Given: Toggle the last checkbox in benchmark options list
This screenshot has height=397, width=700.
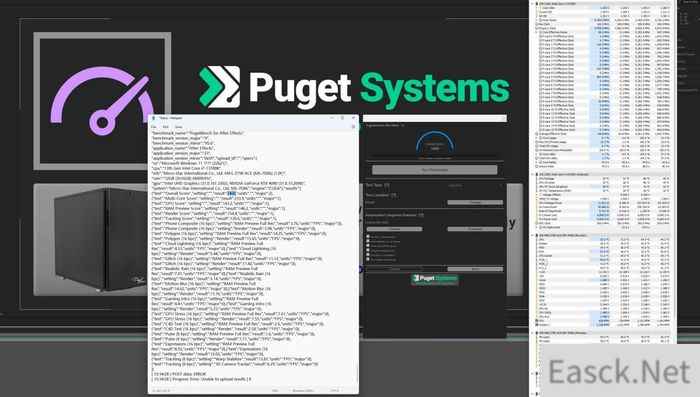Looking at the screenshot, I should pyautogui.click(x=368, y=259).
